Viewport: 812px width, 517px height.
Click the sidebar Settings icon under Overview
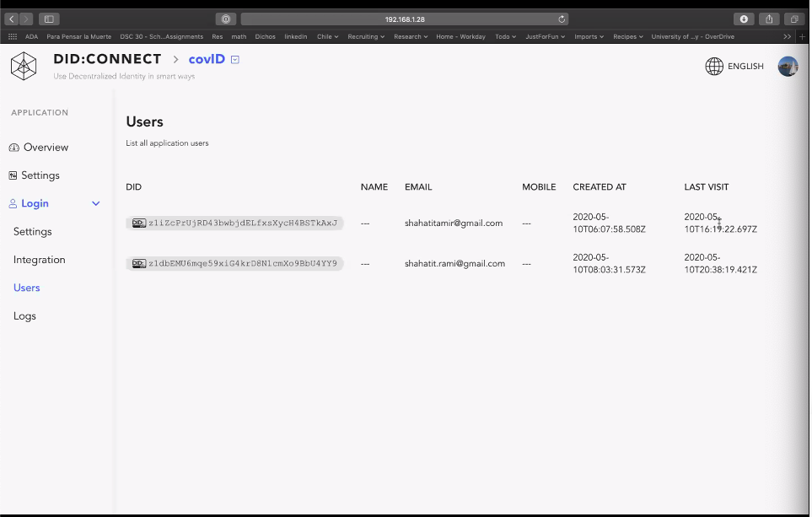[13, 175]
